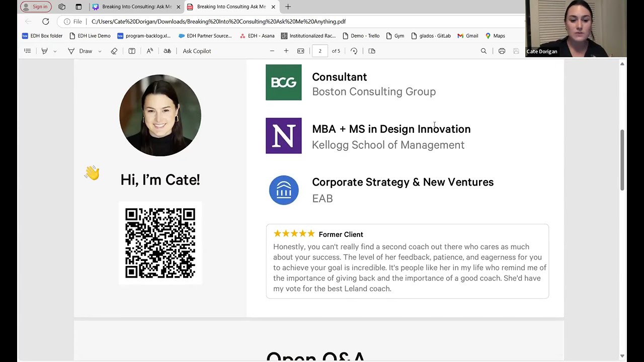The height and width of the screenshot is (362, 644).
Task: Open the Maps bookmark
Action: click(x=495, y=36)
